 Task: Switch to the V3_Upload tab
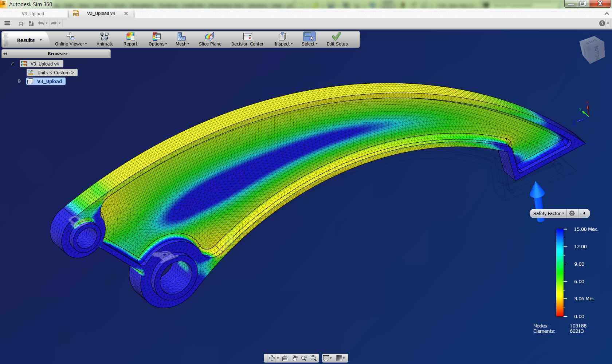[x=33, y=13]
